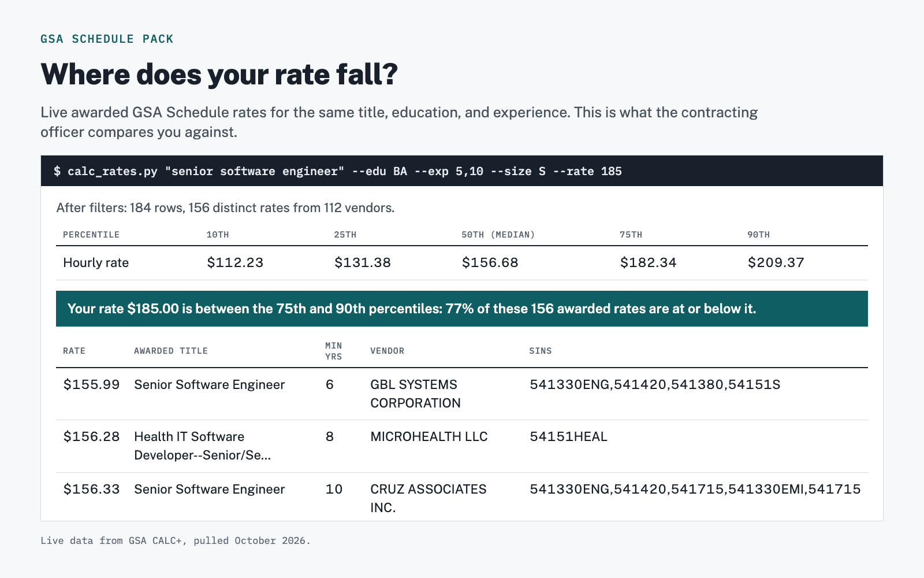The height and width of the screenshot is (578, 924).
Task: Select vendor 'CRUZ ASSOCIATES INC.'
Action: (429, 498)
